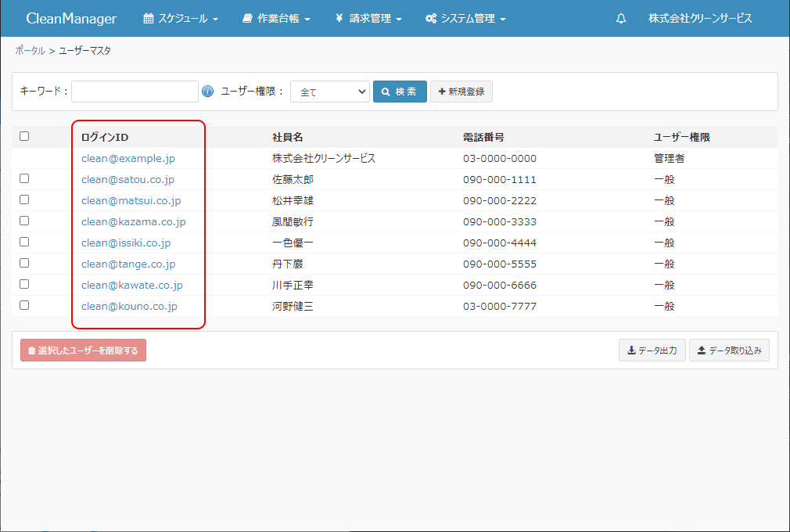Viewport: 790px width, 532px height.
Task: Click the notification bell icon
Action: (621, 19)
